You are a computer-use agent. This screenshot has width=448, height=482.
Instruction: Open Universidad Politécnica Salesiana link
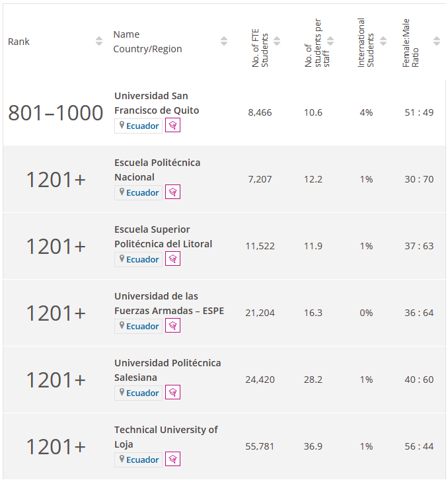click(x=167, y=370)
